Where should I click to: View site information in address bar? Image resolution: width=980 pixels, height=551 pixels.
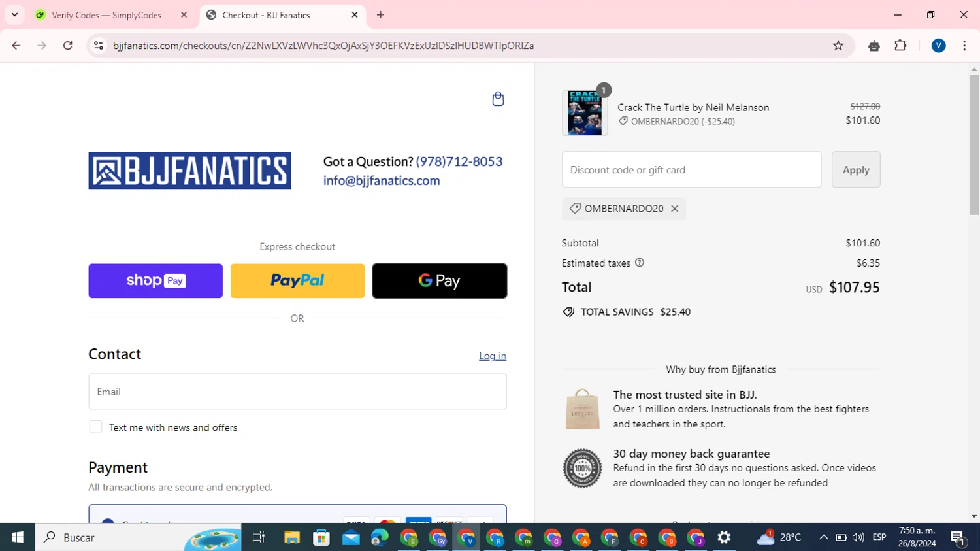[x=99, y=46]
